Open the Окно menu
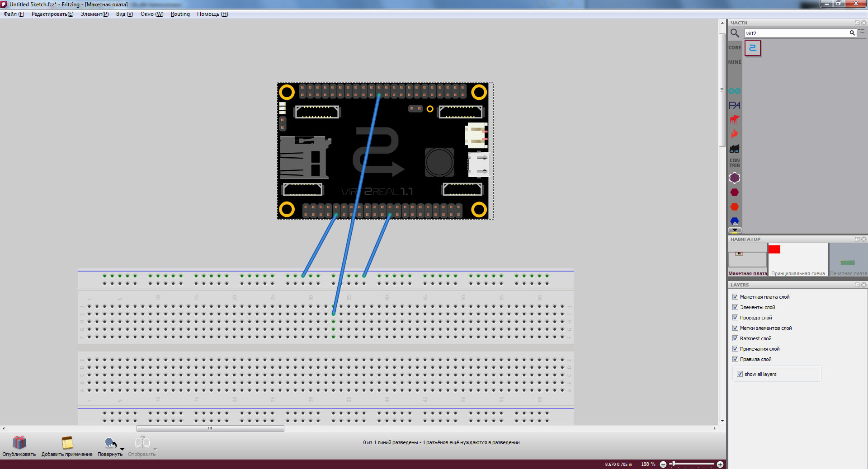The width and height of the screenshot is (868, 469). [152, 14]
